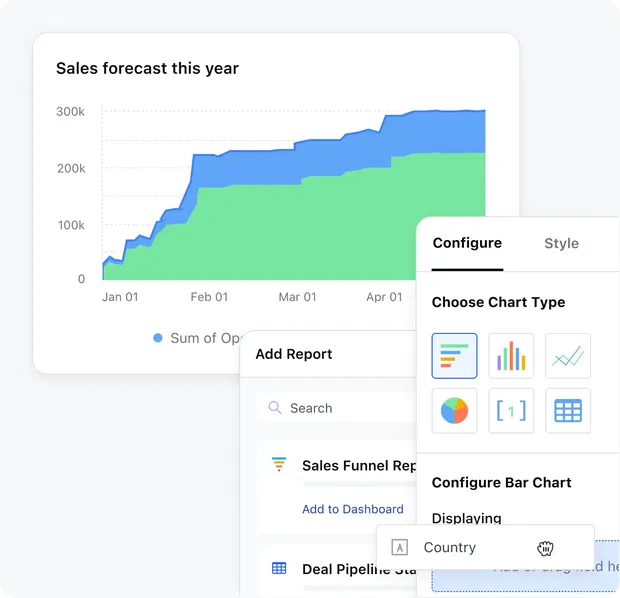Click the grab hand icon on Country field

coord(545,548)
